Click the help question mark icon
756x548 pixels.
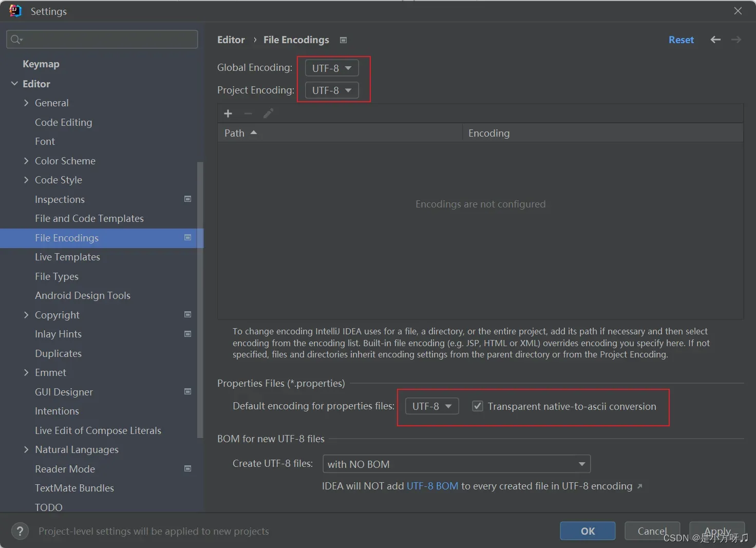[20, 531]
